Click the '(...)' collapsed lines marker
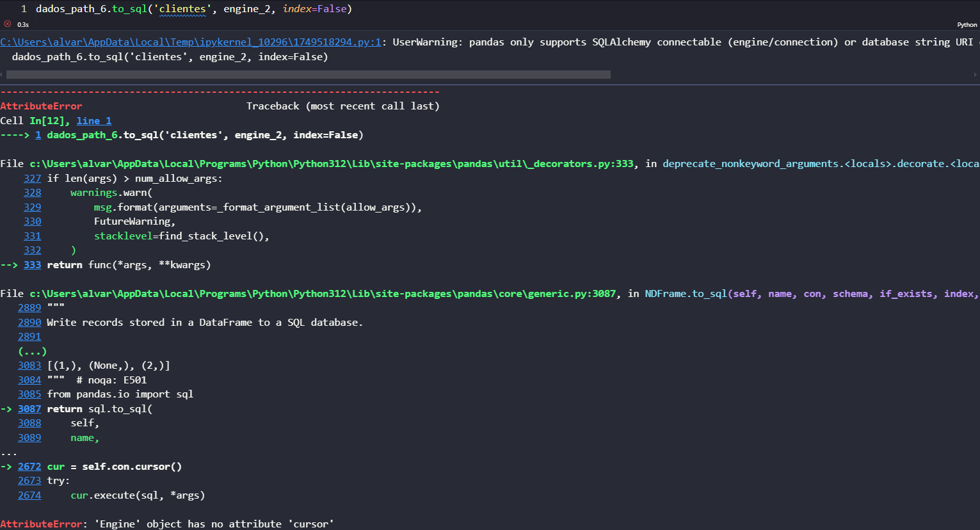 pos(32,351)
